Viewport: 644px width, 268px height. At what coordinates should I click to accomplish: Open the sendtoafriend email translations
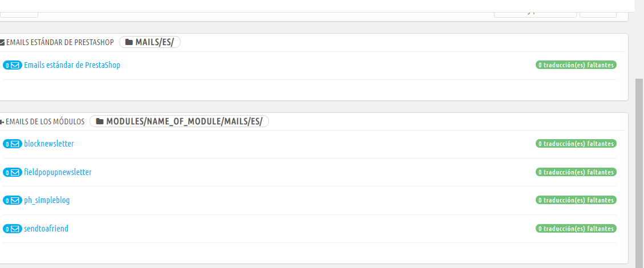point(46,229)
